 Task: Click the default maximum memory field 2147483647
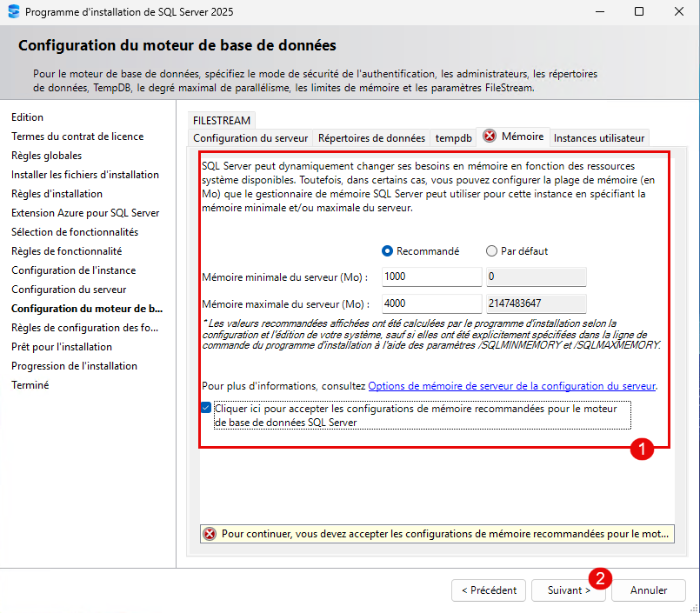(x=537, y=303)
